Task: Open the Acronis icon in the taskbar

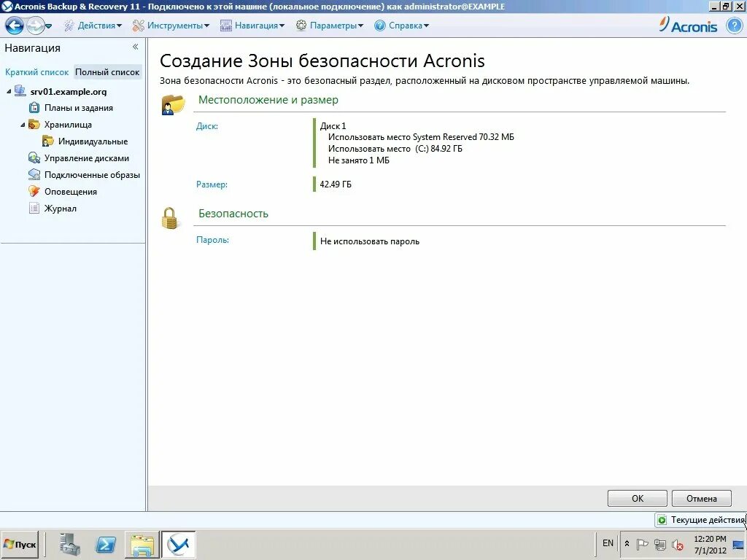Action: (179, 544)
